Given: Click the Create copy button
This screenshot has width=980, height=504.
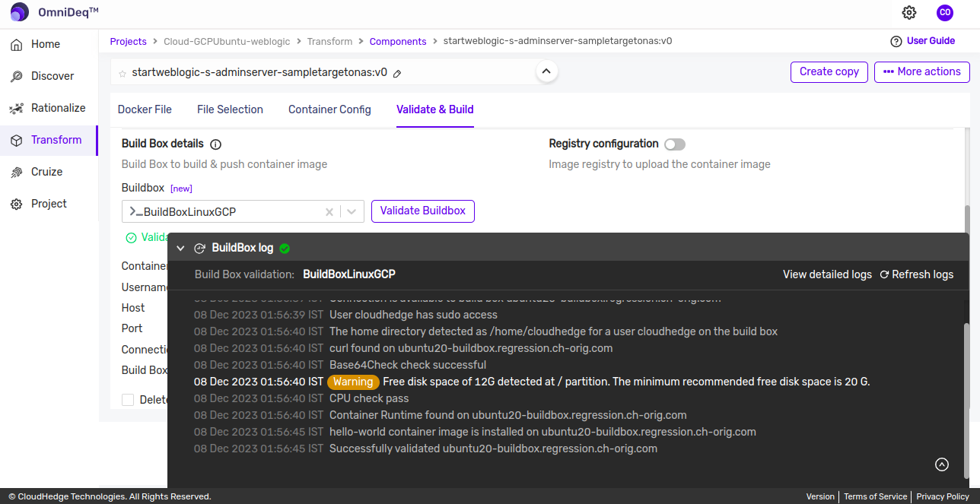Looking at the screenshot, I should (x=829, y=71).
